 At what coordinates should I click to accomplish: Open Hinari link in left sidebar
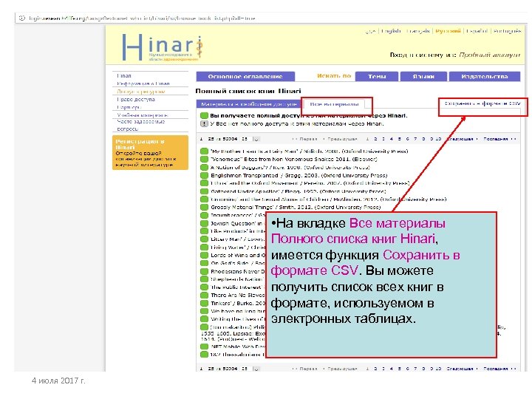tap(124, 75)
